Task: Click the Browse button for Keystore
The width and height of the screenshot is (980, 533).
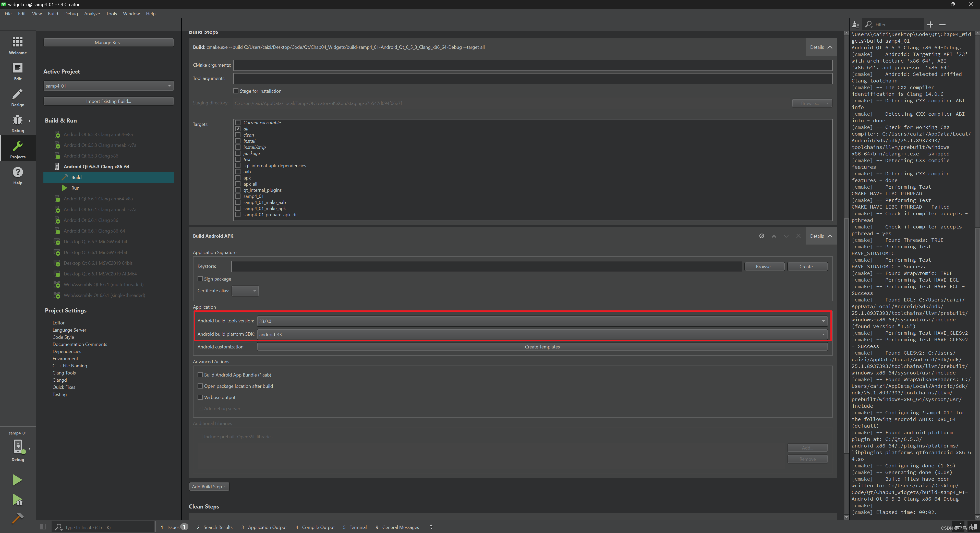Action: click(x=763, y=266)
